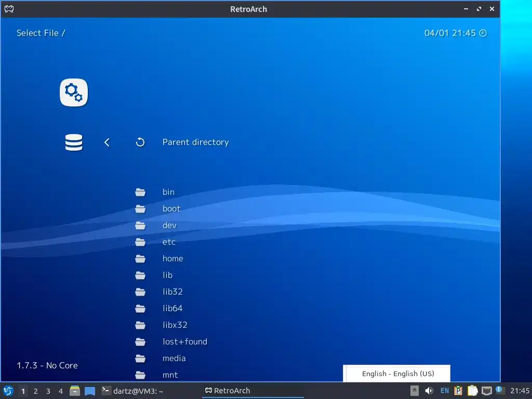
Task: Click the lost+found folder icon
Action: [x=140, y=342]
